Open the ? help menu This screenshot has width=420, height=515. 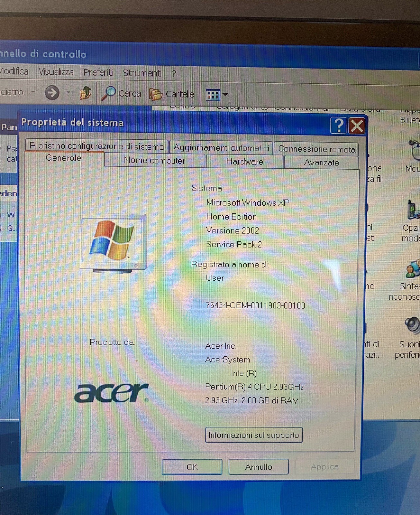pyautogui.click(x=174, y=73)
